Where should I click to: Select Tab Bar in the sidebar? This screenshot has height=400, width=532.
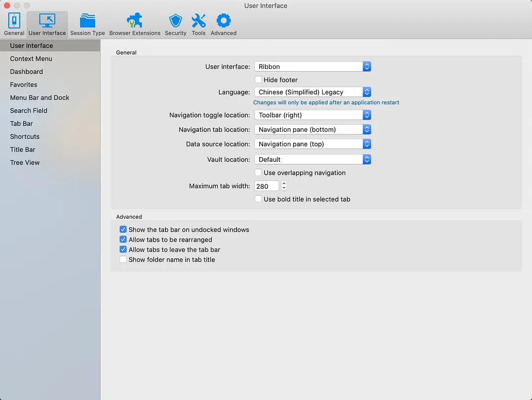click(x=50, y=123)
